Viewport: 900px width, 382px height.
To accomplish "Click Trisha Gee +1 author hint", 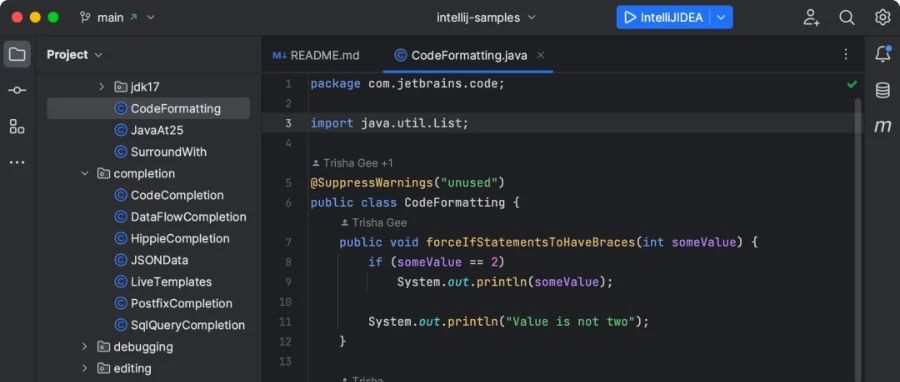I will pyautogui.click(x=358, y=163).
